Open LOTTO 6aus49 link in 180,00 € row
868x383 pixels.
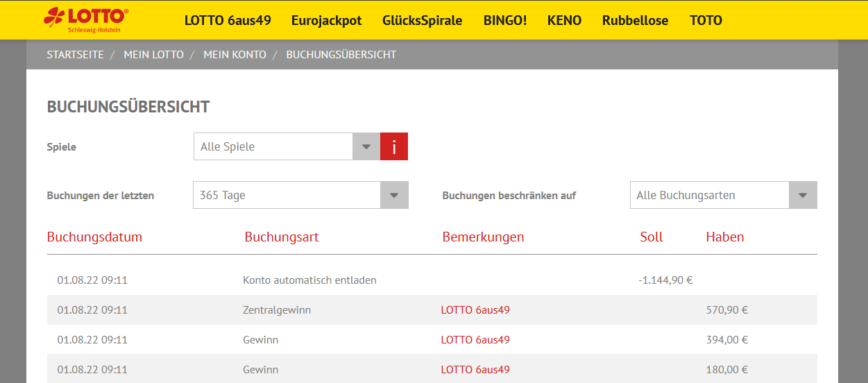point(475,370)
